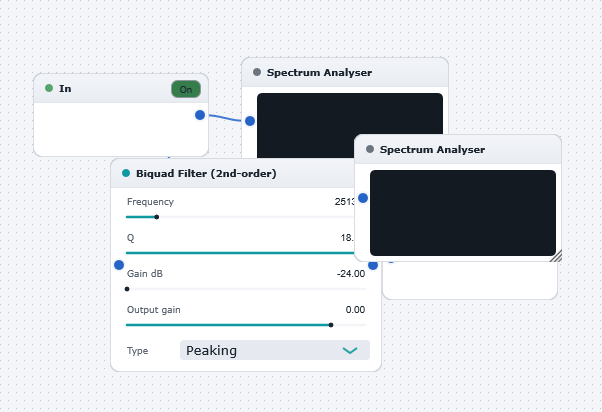Click the Type label in Biquad Filter
The height and width of the screenshot is (412, 602).
click(137, 351)
